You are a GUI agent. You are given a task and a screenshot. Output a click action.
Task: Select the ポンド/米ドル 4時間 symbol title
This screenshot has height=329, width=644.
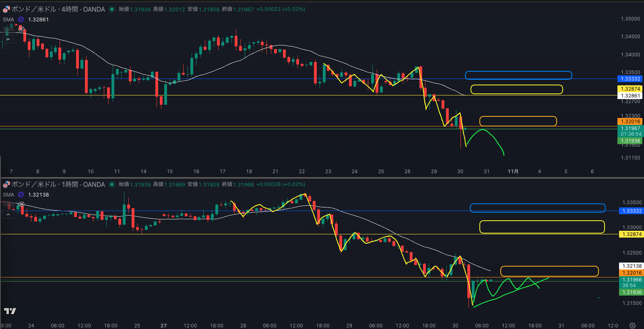click(x=58, y=9)
